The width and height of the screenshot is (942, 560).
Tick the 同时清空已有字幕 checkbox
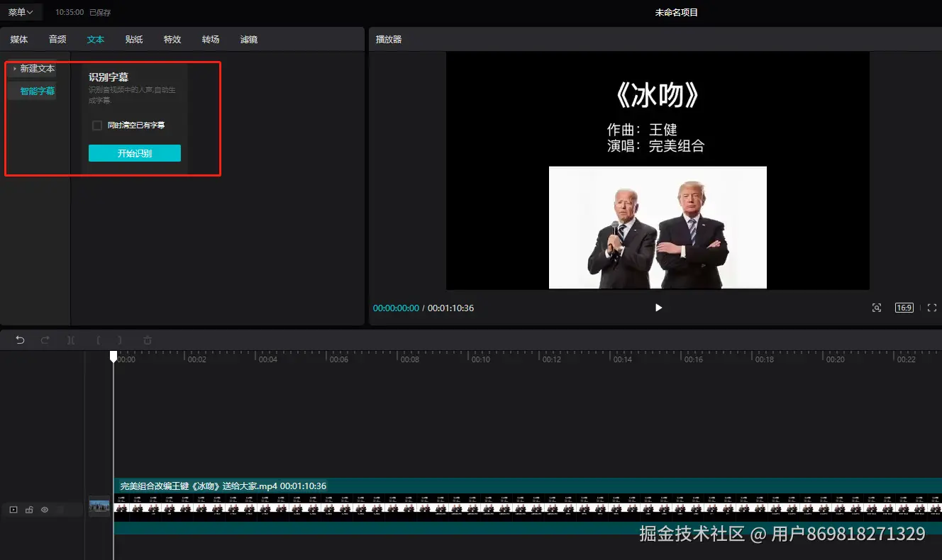click(x=97, y=125)
